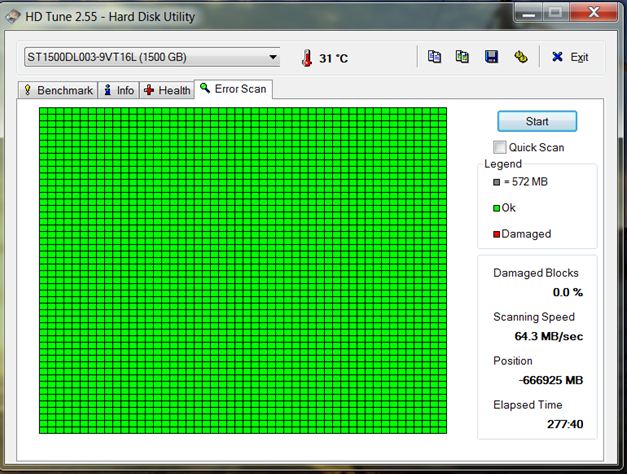627x474 pixels.
Task: Click the Scanning Speed label
Action: coord(534,317)
